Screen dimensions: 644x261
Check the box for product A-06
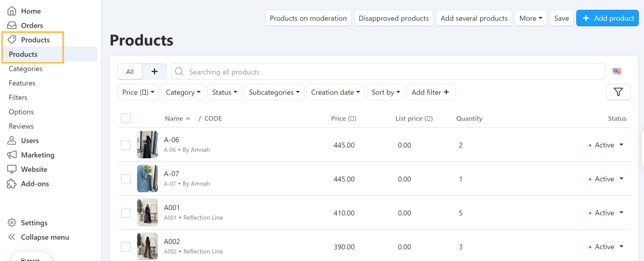[x=126, y=145]
